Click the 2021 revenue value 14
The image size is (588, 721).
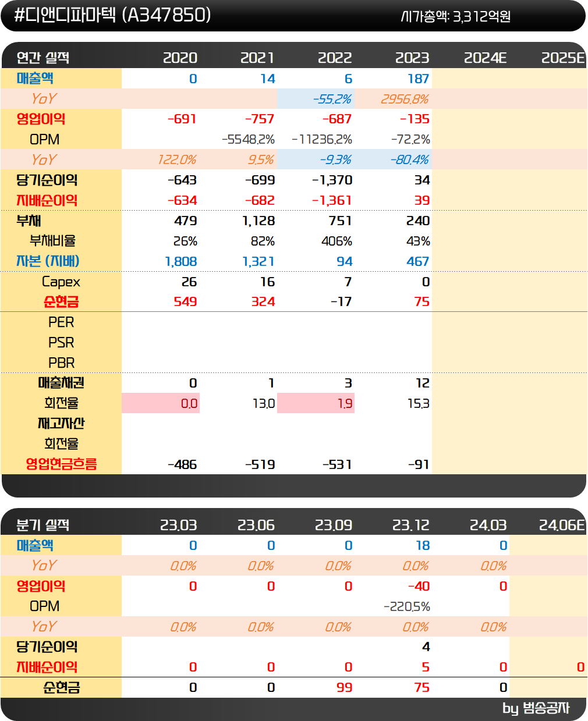point(268,79)
